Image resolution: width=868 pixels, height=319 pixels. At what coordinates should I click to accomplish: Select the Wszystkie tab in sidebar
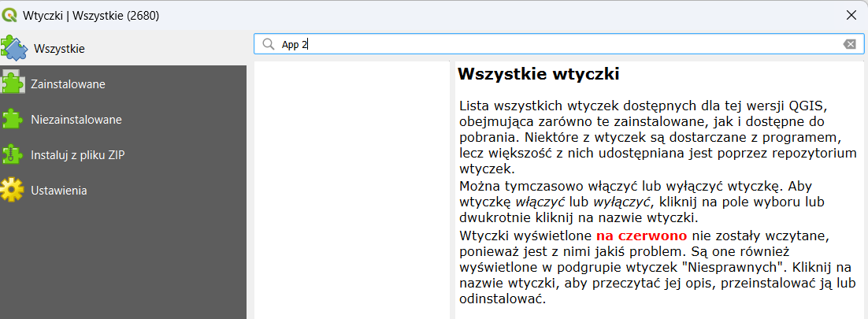tap(123, 48)
